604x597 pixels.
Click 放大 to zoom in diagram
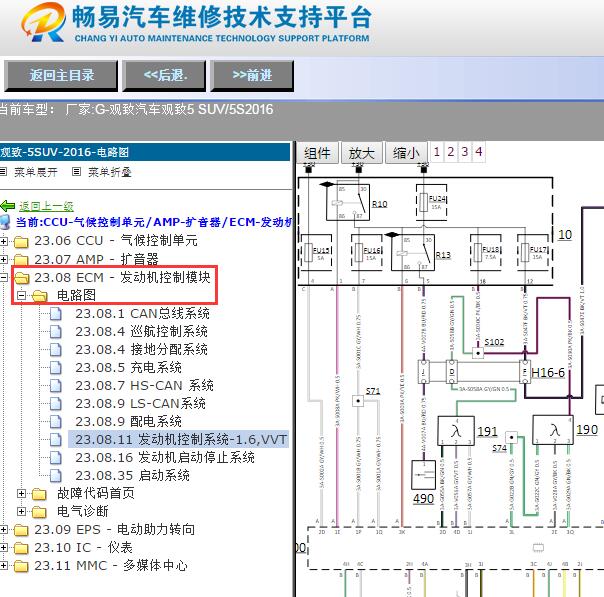[x=361, y=153]
